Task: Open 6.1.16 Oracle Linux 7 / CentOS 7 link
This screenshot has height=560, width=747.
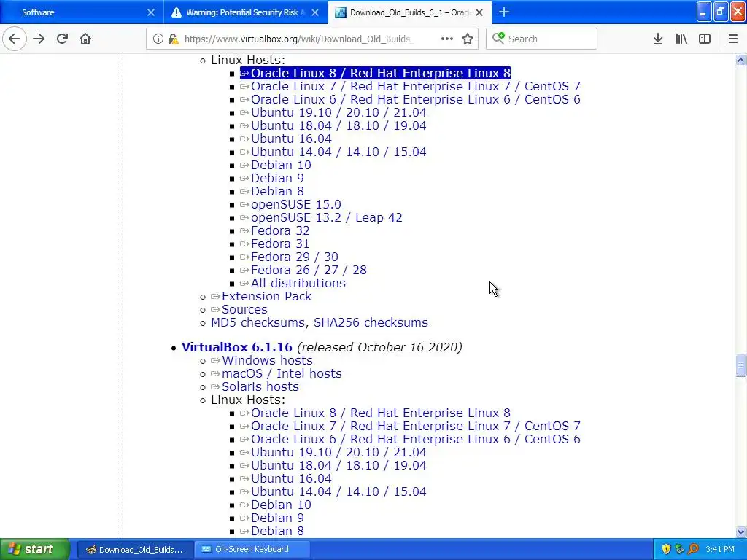Action: 415,426
